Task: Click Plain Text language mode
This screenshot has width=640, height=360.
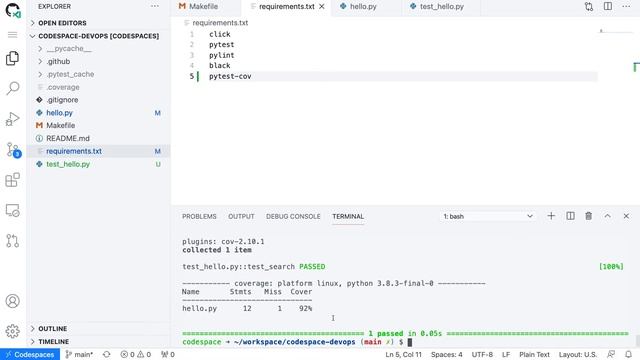Action: 534,354
